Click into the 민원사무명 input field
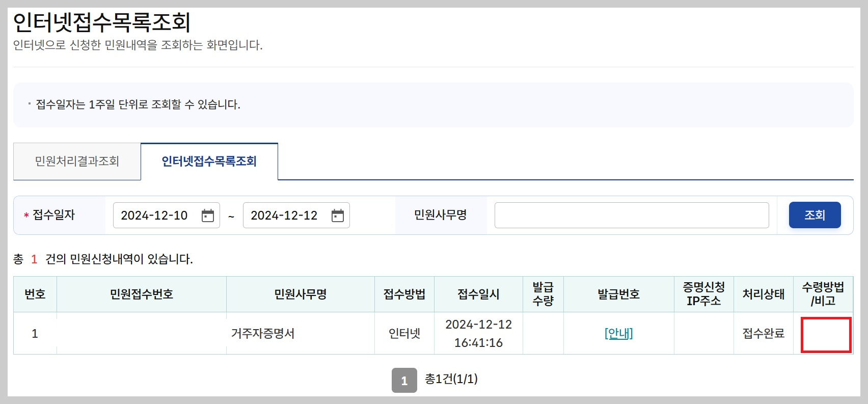The width and height of the screenshot is (868, 404). click(632, 215)
